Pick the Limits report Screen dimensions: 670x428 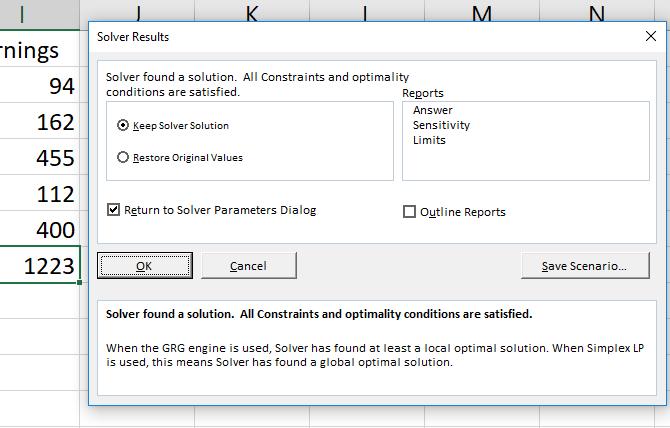tap(429, 140)
